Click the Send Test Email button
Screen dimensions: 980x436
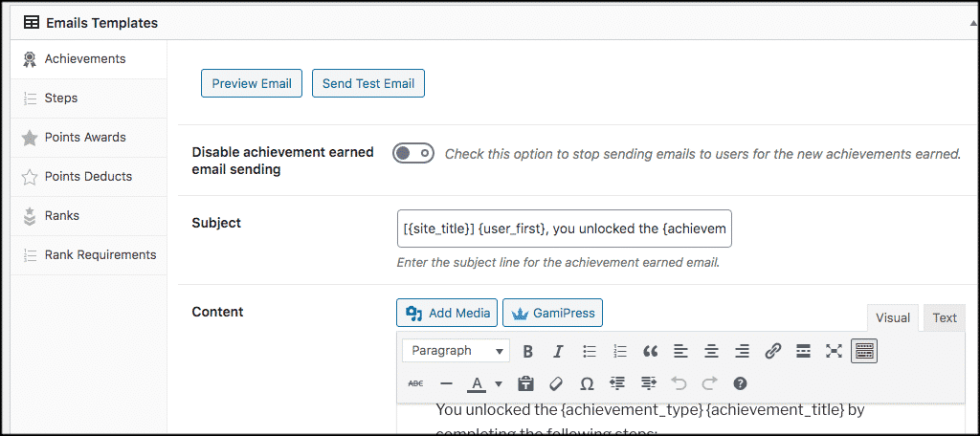click(x=368, y=83)
